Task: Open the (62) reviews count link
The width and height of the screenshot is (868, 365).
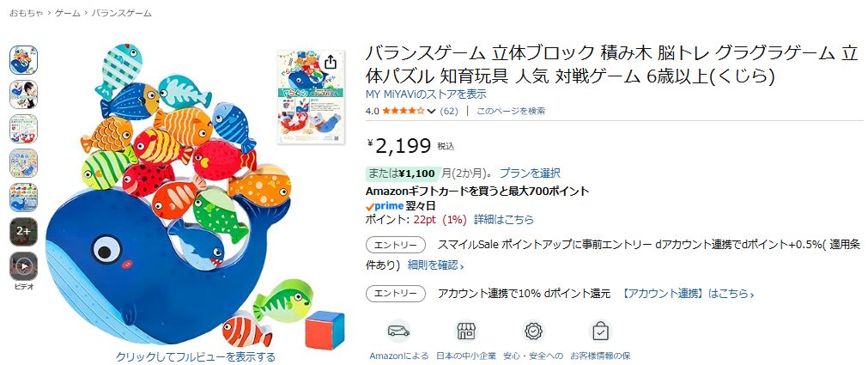Action: pyautogui.click(x=449, y=111)
